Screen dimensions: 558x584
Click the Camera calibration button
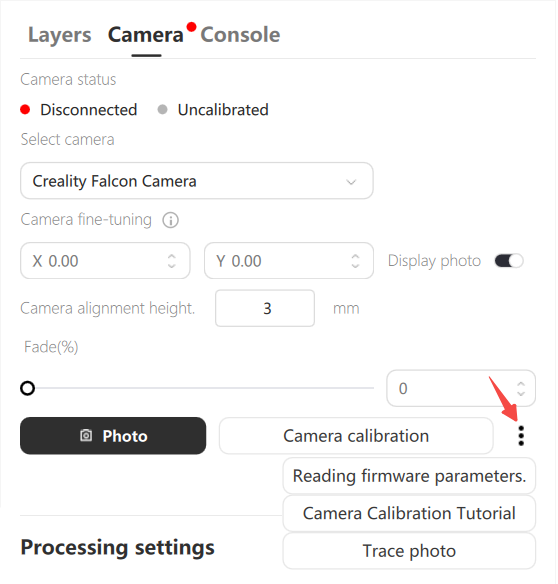[x=356, y=436]
